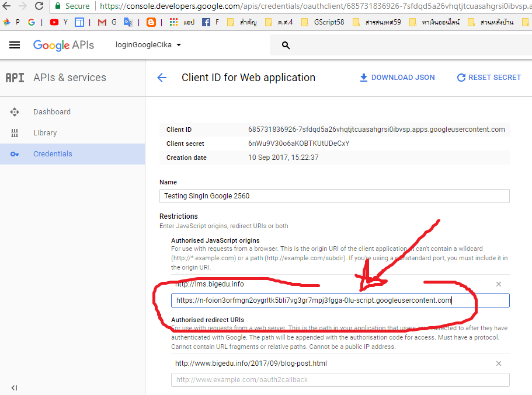Click the 'APIs & services' sidebar title
The width and height of the screenshot is (532, 395).
point(69,78)
